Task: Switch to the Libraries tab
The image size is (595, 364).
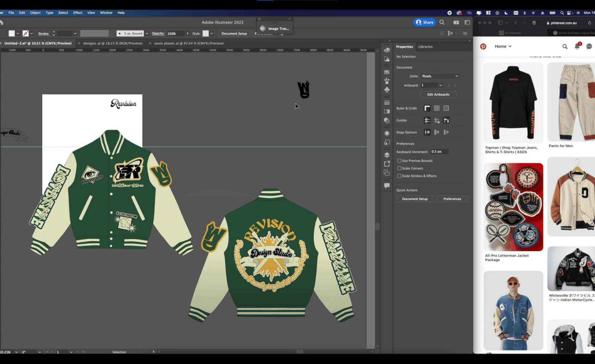Action: coord(425,47)
